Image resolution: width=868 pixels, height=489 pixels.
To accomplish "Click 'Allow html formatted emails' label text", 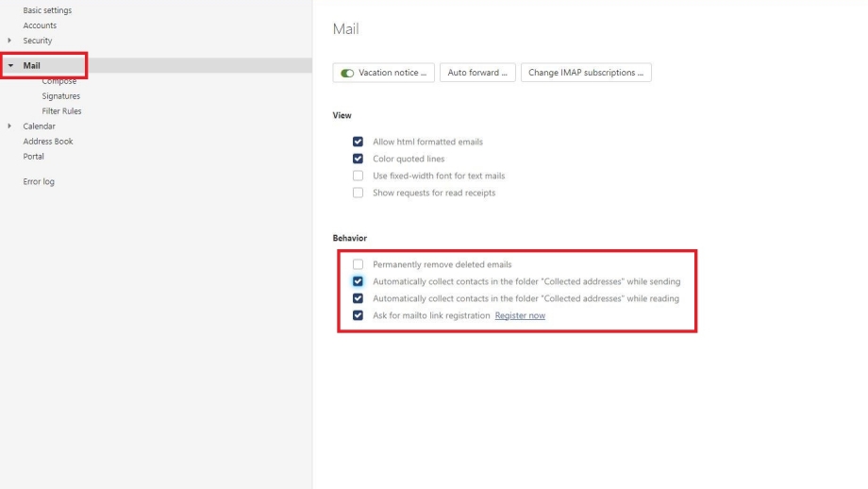I will click(427, 142).
